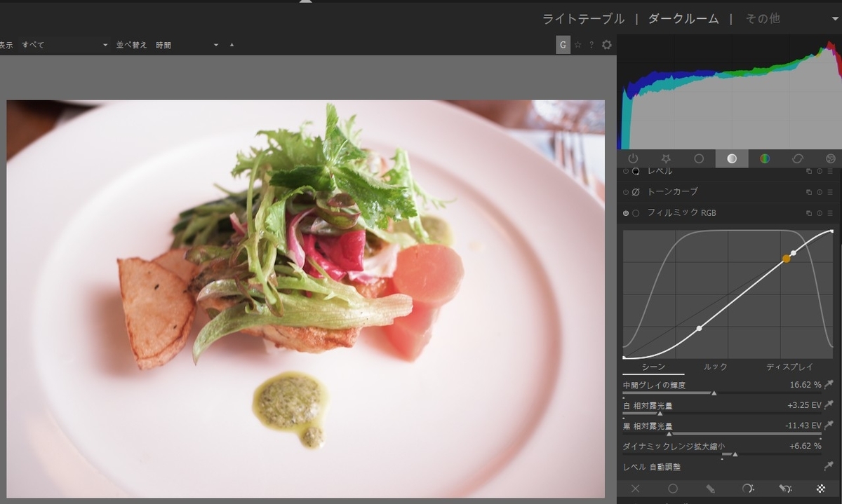Open presets menu on フィルミック RGB row
Viewport: 842px width, 504px height.
830,213
